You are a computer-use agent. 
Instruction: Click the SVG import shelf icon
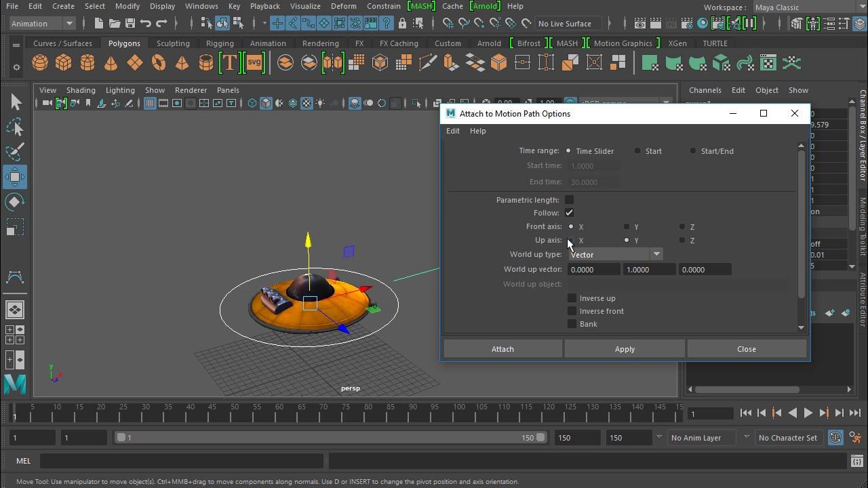(254, 64)
